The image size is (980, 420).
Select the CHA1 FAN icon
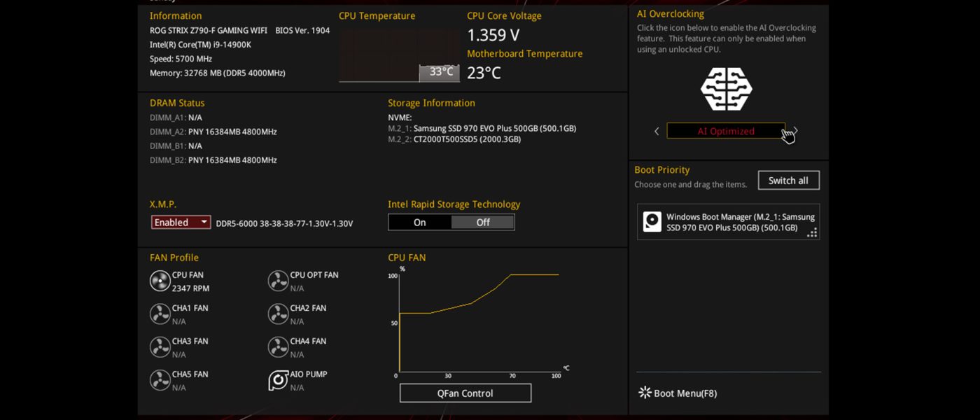(160, 314)
